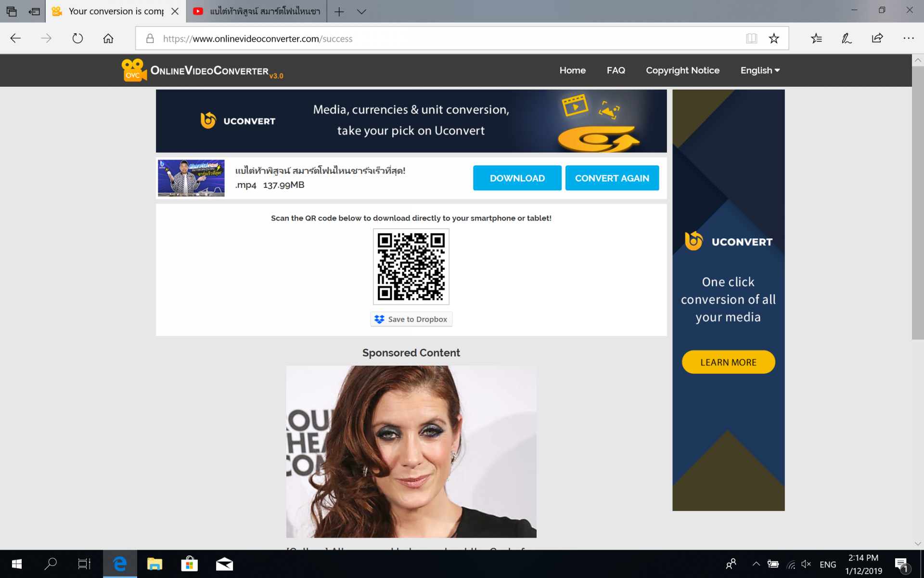Click the QR code image
The width and height of the screenshot is (924, 578).
click(x=411, y=266)
